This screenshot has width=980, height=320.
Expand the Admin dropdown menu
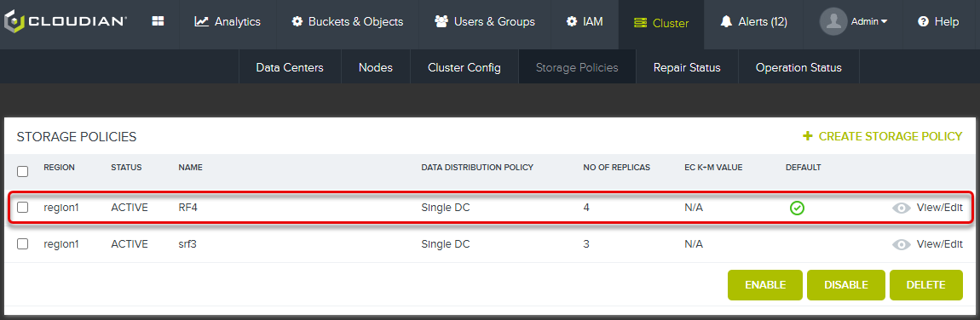click(869, 22)
